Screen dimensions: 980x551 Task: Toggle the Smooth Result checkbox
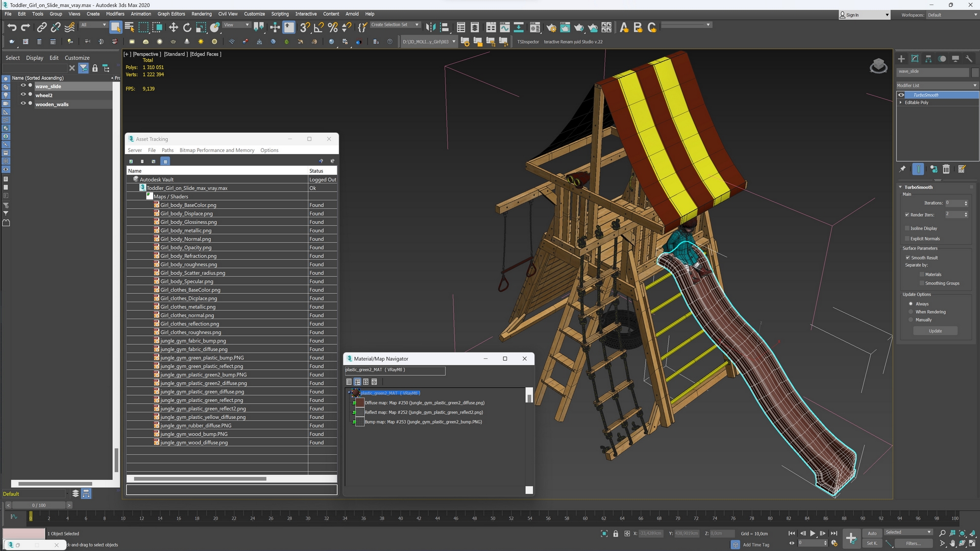coord(908,258)
